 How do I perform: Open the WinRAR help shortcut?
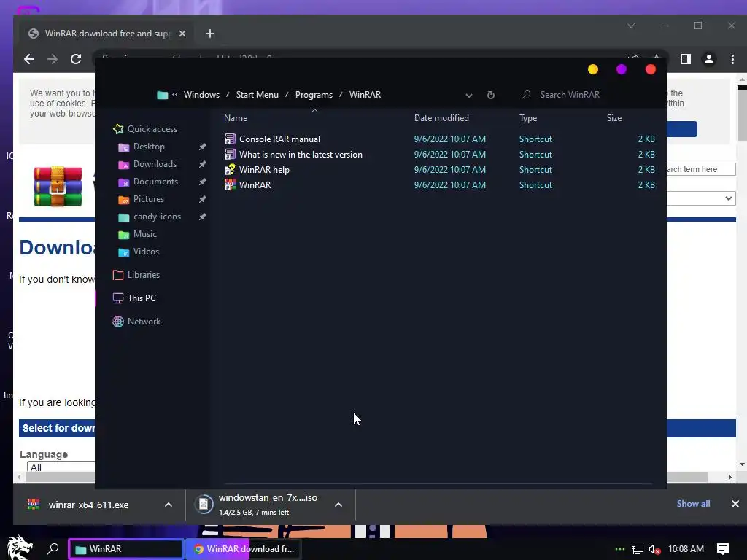[x=257, y=169]
